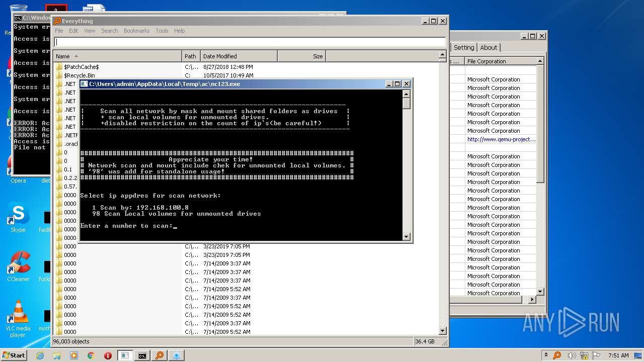Image resolution: width=644 pixels, height=362 pixels.
Task: Click the 36.4 GB status bar text
Action: 425,341
